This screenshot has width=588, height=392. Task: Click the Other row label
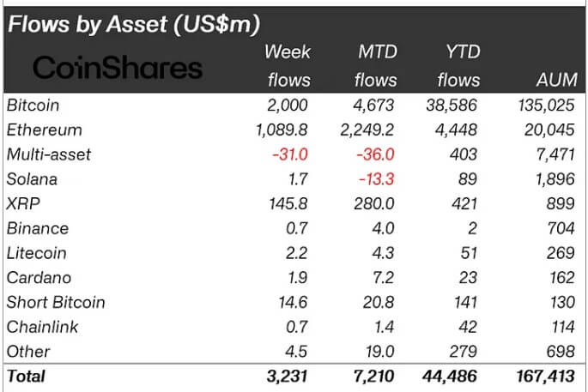[x=28, y=352]
